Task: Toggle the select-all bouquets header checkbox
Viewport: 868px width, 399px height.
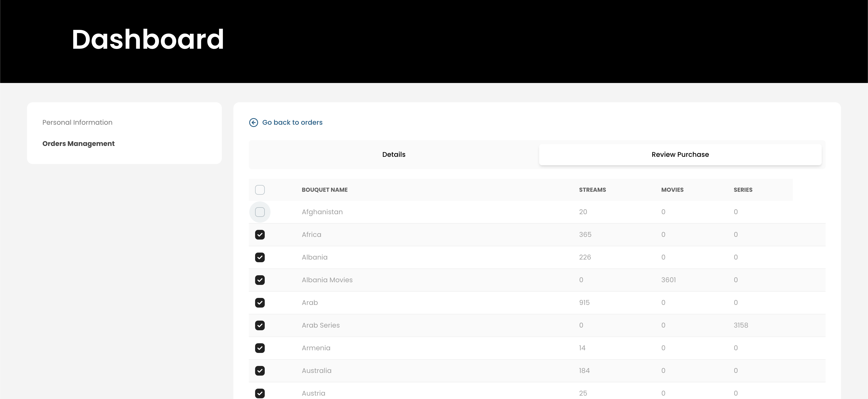Action: tap(260, 190)
